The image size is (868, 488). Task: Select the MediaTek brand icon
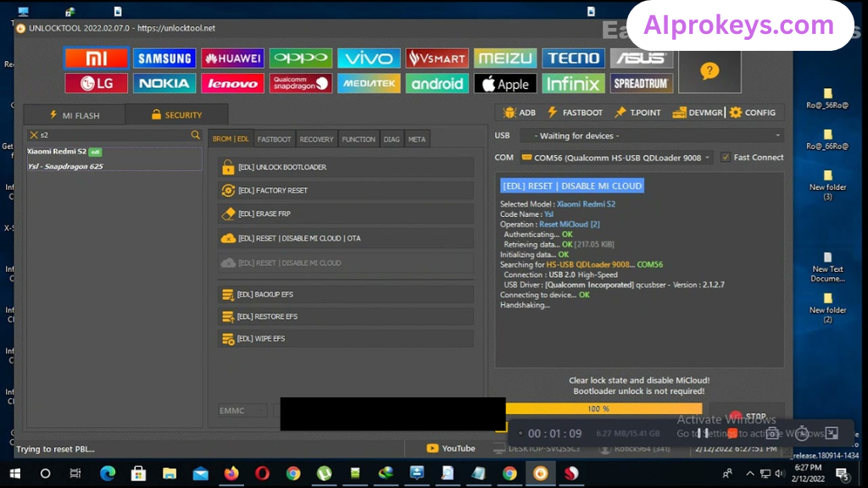369,84
